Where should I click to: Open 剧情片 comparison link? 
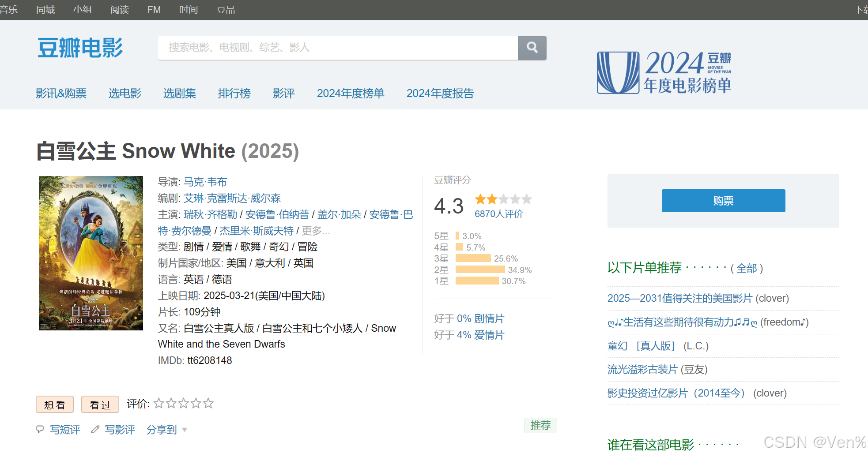coord(489,318)
